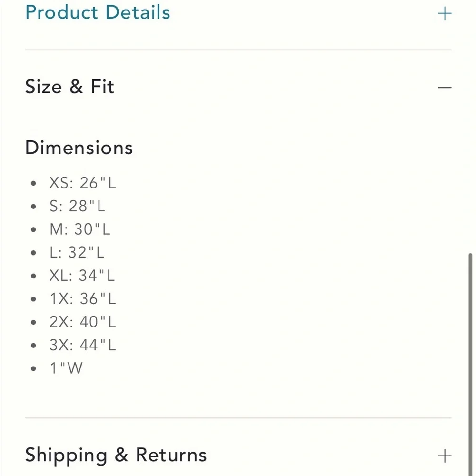The image size is (476, 476).
Task: Open the Shipping & Returns section heading
Action: (x=116, y=455)
